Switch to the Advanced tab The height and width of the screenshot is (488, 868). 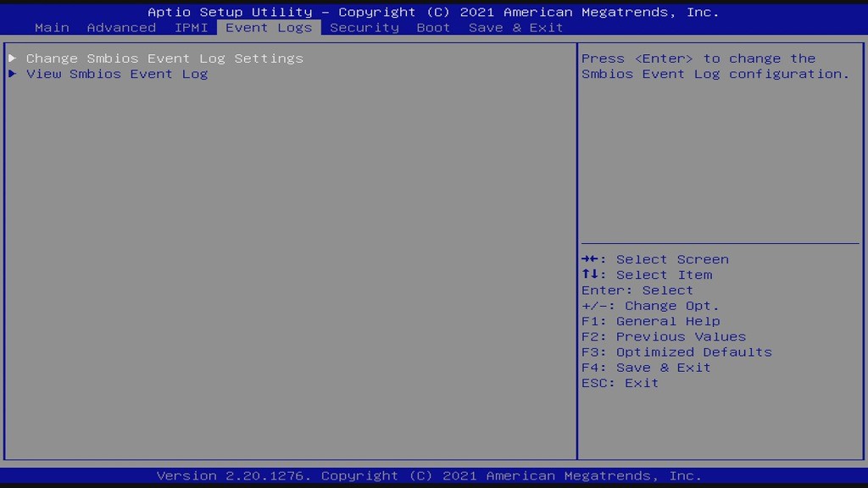point(121,28)
